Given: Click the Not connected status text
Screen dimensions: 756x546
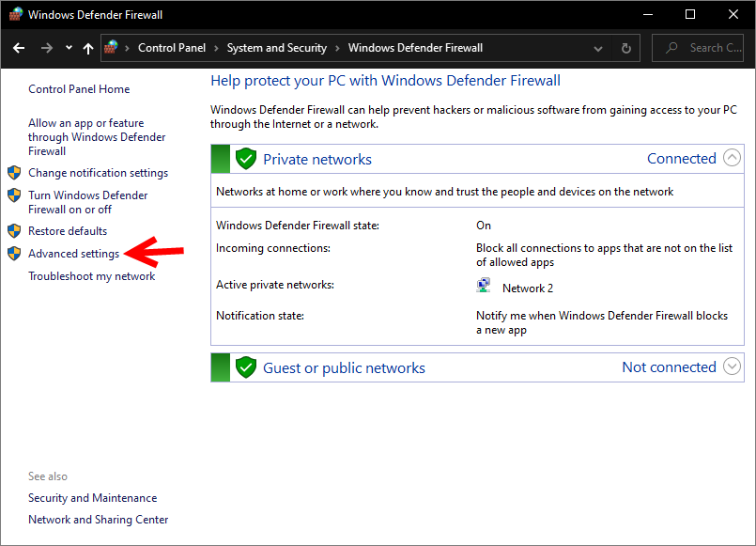Looking at the screenshot, I should 669,367.
